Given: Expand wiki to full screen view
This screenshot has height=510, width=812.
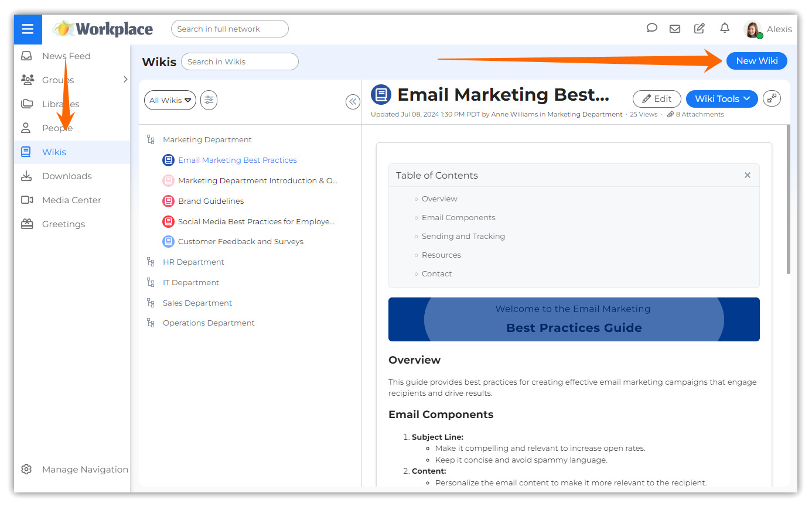Looking at the screenshot, I should (772, 98).
